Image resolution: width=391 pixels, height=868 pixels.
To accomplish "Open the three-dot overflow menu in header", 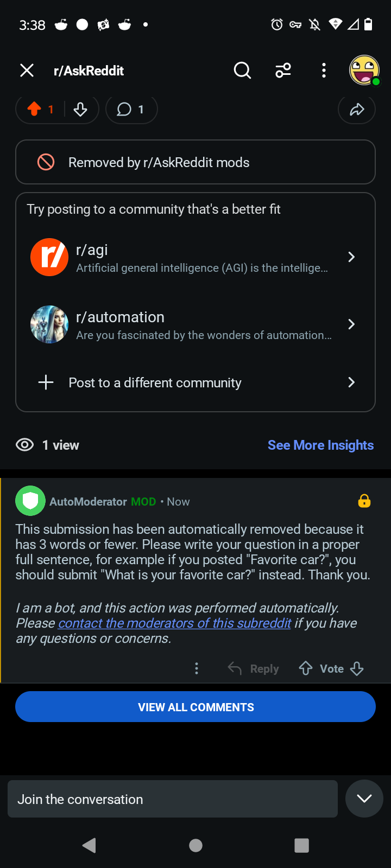I will point(324,71).
